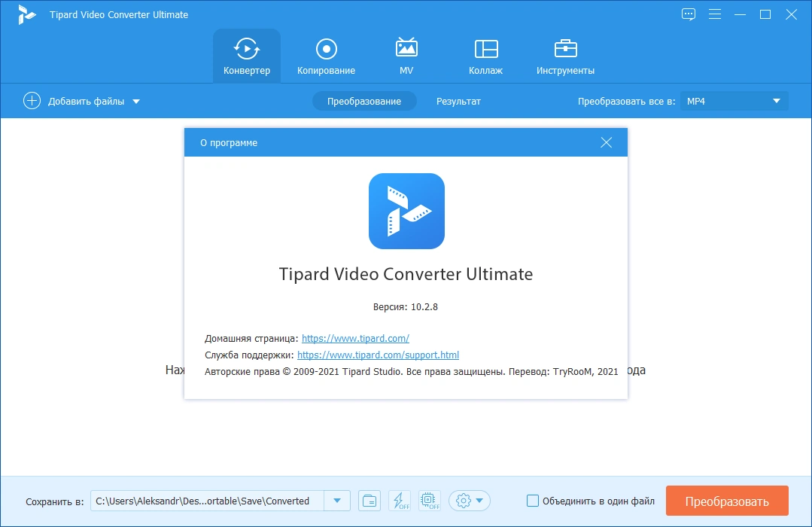Image resolution: width=812 pixels, height=527 pixels.
Task: Open the hamburger menu in title bar
Action: click(715, 14)
